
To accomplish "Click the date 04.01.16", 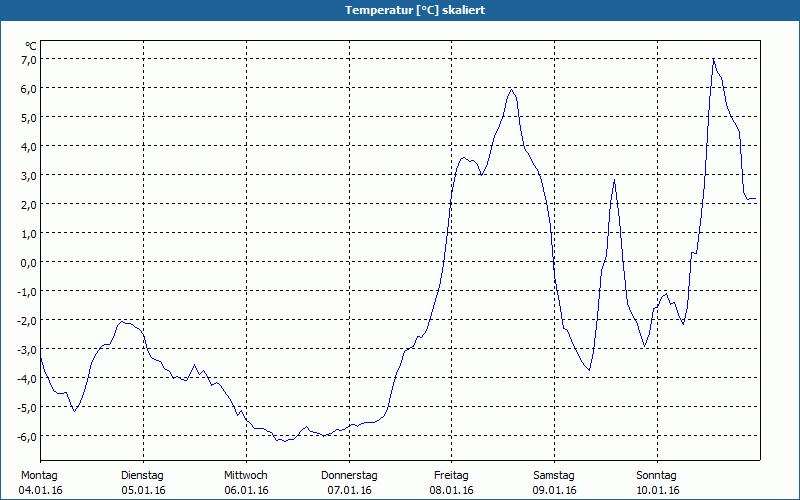I will (x=40, y=490).
